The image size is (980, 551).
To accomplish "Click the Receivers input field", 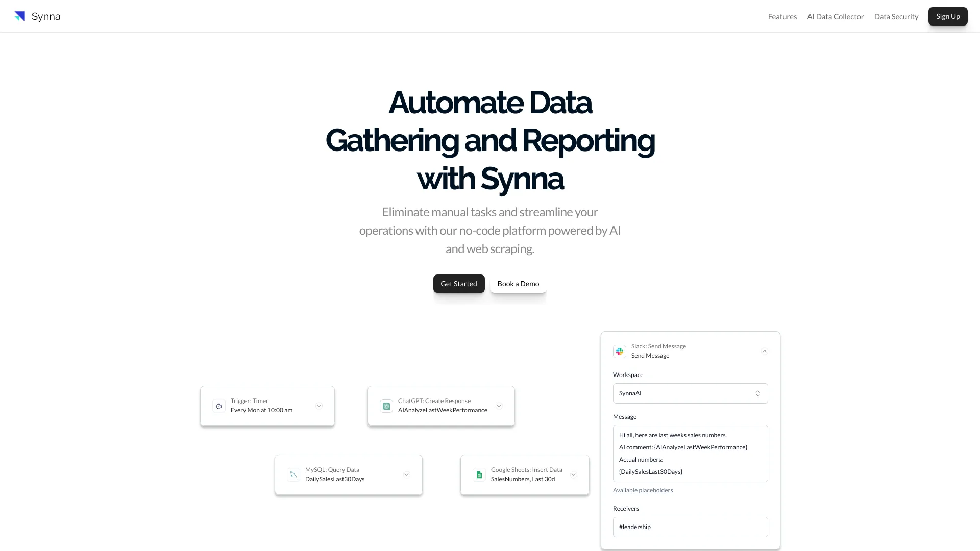I will pos(690,526).
